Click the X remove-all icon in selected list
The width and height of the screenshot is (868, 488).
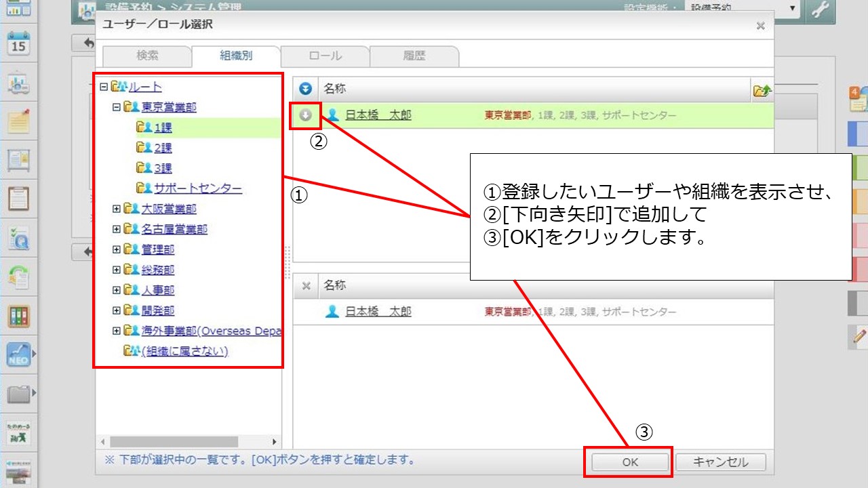[306, 286]
